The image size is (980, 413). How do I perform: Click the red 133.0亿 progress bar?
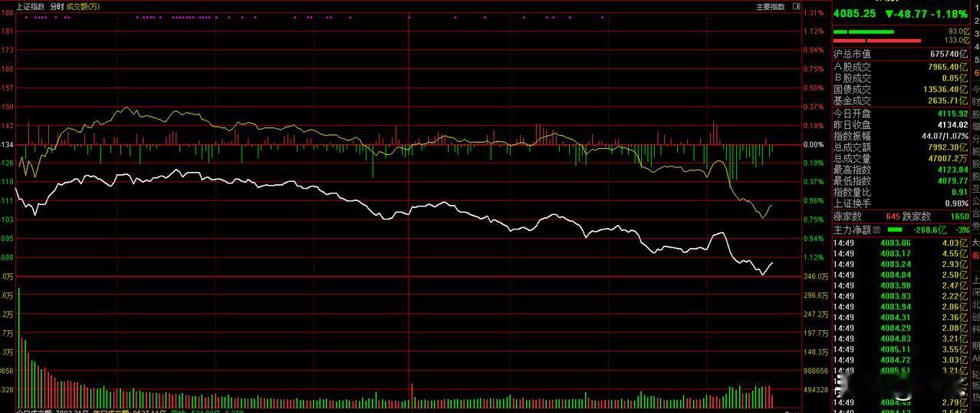877,40
